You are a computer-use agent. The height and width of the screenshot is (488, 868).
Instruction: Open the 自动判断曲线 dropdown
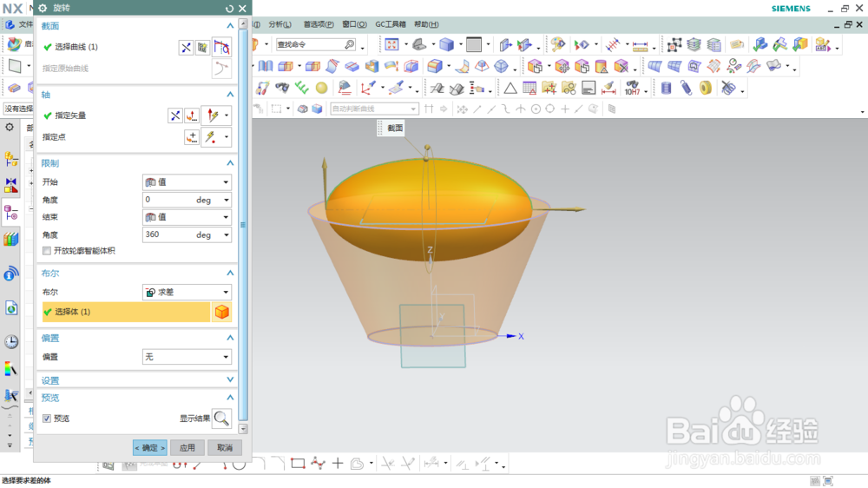[374, 109]
